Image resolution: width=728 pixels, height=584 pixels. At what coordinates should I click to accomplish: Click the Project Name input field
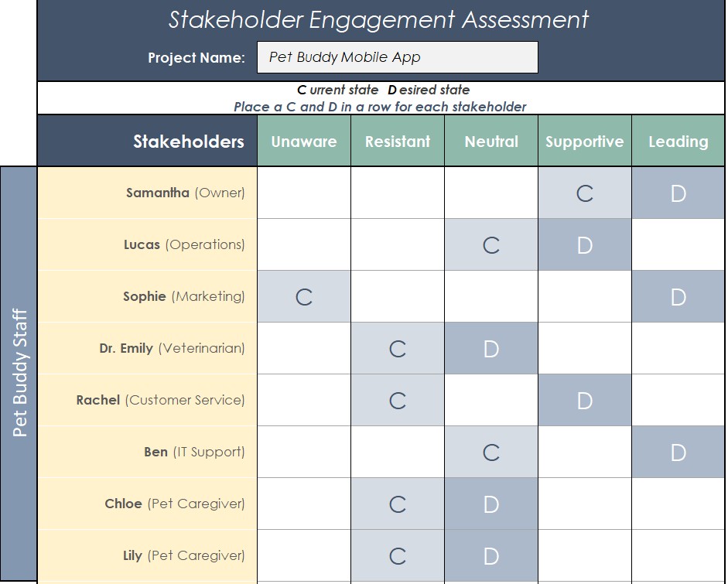[397, 57]
